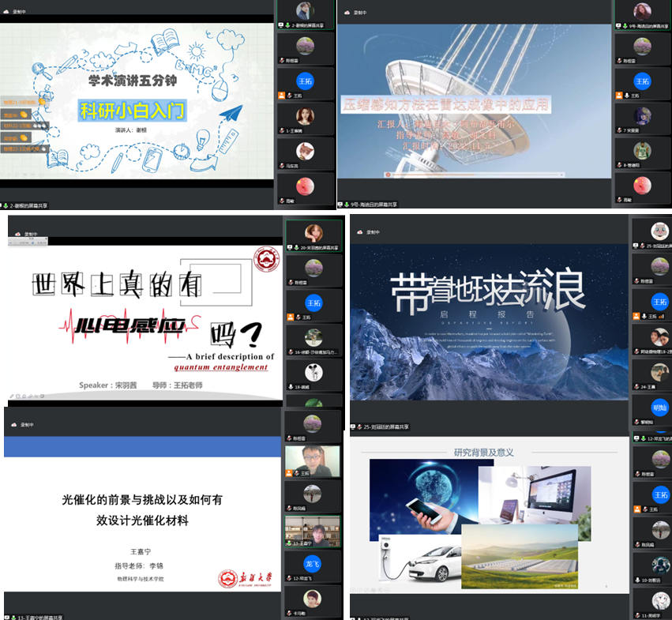This screenshot has width=672, height=620.
Task: Click the screen-share icon in the 12-邓龙飞 tile above 研究背景 participants
Action: click(636, 438)
